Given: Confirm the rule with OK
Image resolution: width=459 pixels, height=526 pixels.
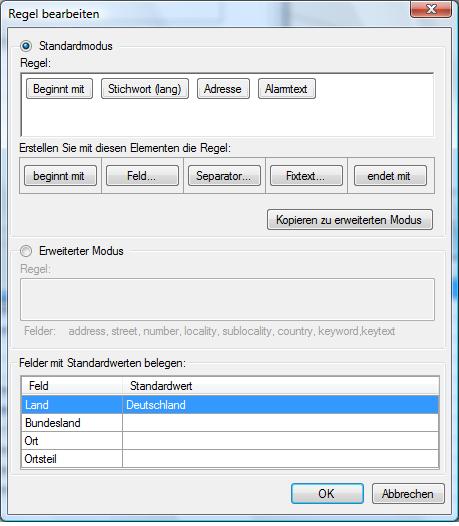Looking at the screenshot, I should click(x=327, y=493).
